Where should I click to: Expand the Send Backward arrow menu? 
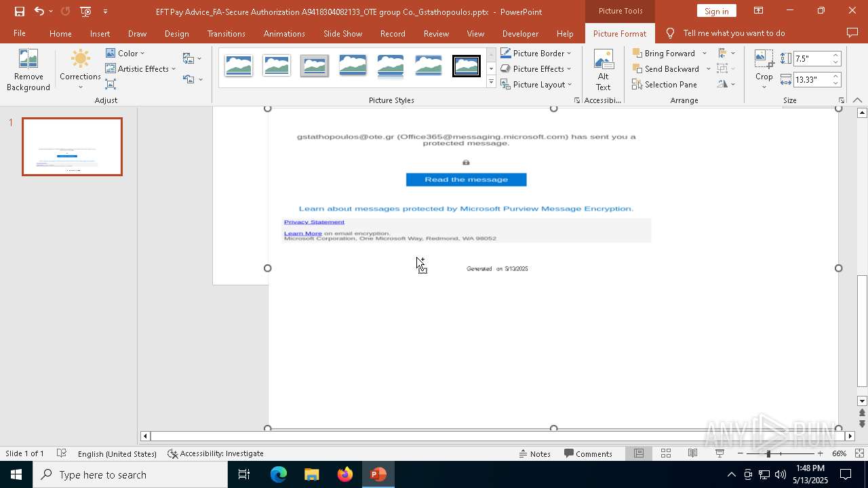pyautogui.click(x=708, y=68)
